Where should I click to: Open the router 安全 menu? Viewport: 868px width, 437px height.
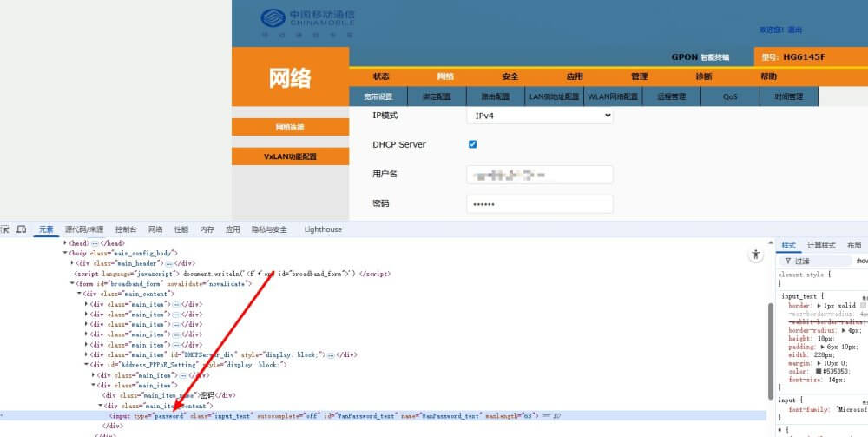[510, 76]
